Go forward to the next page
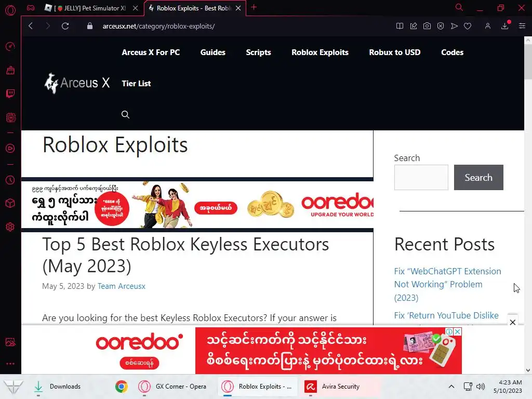532x399 pixels. point(48,26)
